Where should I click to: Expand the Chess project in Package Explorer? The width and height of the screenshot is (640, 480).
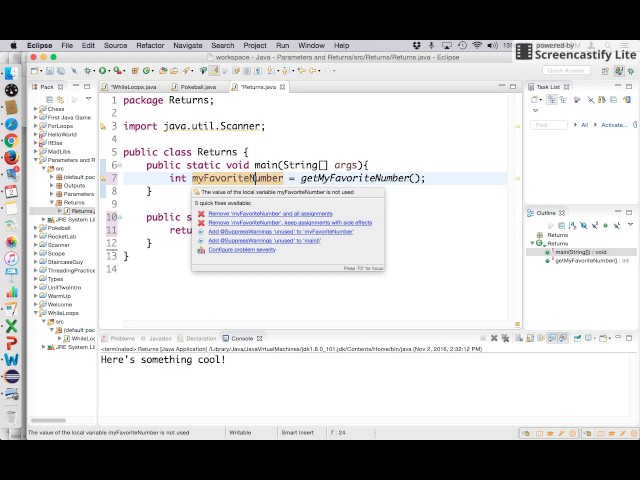pos(36,109)
